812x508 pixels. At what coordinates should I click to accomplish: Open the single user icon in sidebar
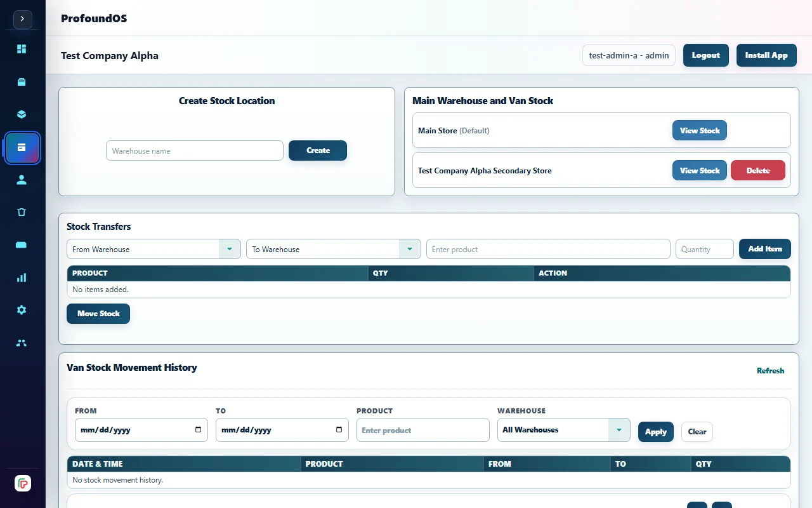pos(22,180)
